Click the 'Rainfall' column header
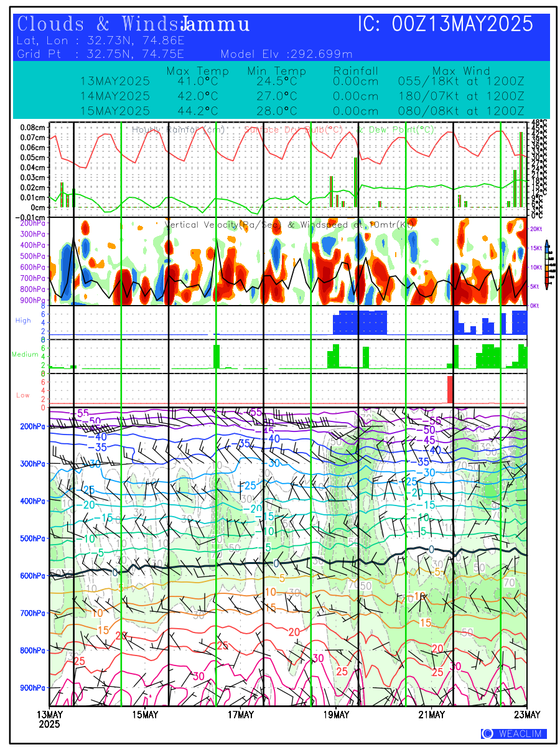Viewport: 560px width, 747px height. tap(356, 71)
